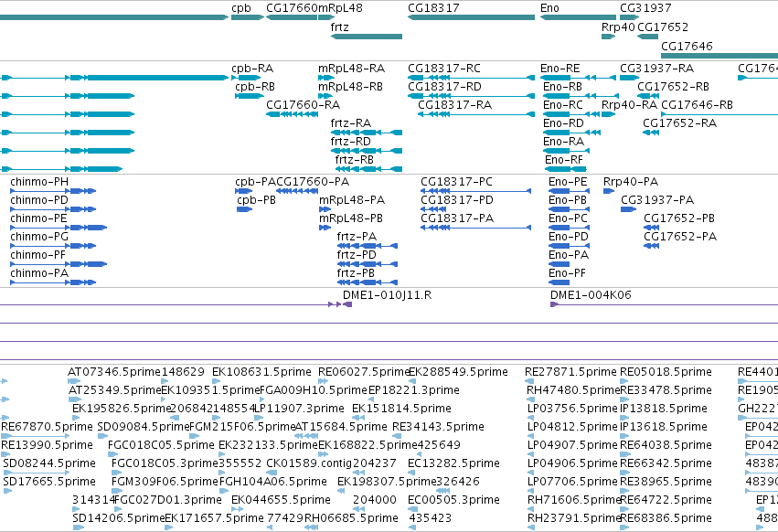Image resolution: width=778 pixels, height=532 pixels.
Task: Click the frtz-RB transcript
Action: pyautogui.click(x=368, y=169)
